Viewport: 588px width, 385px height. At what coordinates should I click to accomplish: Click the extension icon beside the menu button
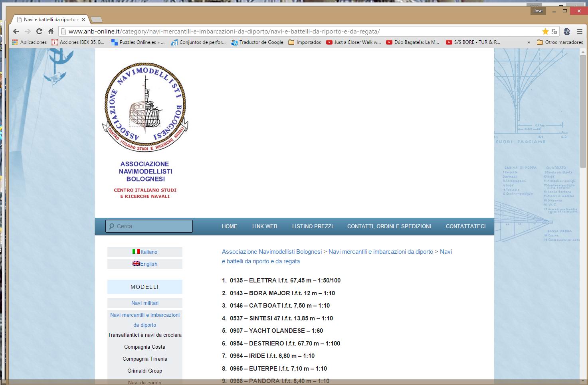(x=567, y=31)
